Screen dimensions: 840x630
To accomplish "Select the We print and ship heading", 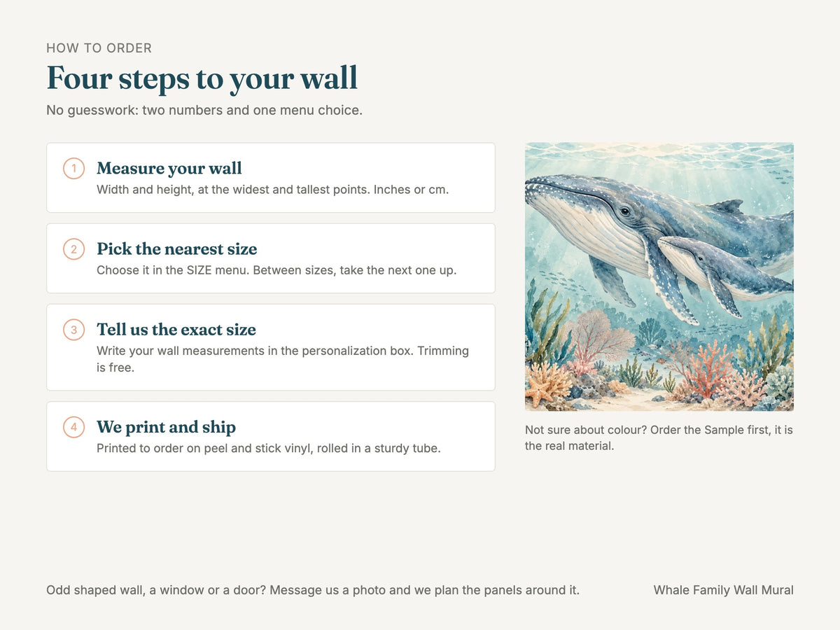I will (166, 427).
